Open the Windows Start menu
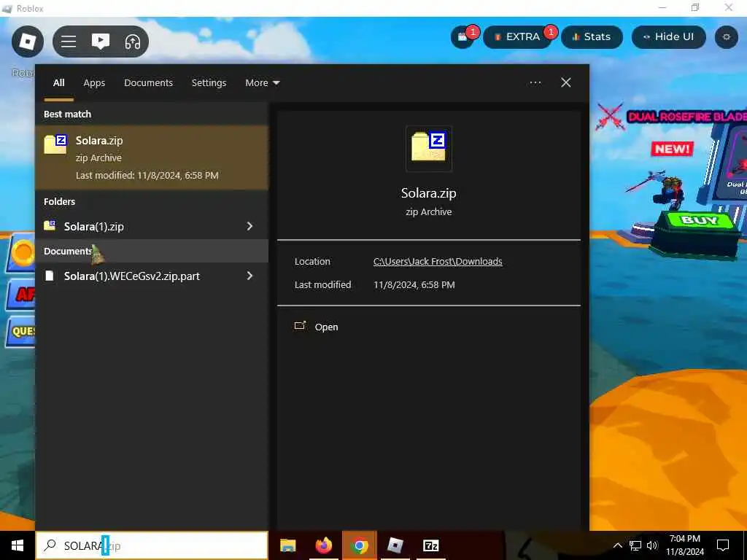The width and height of the screenshot is (747, 560). point(18,545)
